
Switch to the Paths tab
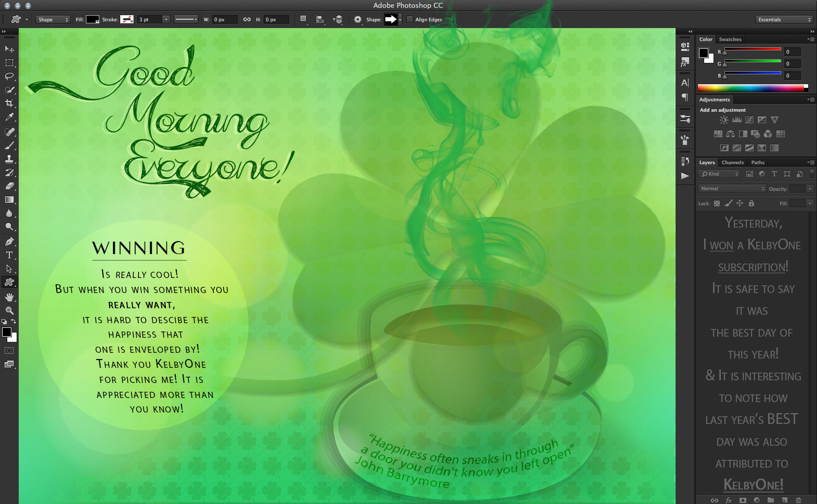pyautogui.click(x=758, y=163)
